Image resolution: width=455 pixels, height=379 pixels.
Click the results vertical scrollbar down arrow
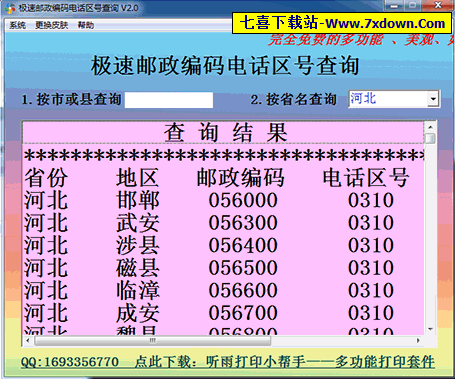(430, 329)
